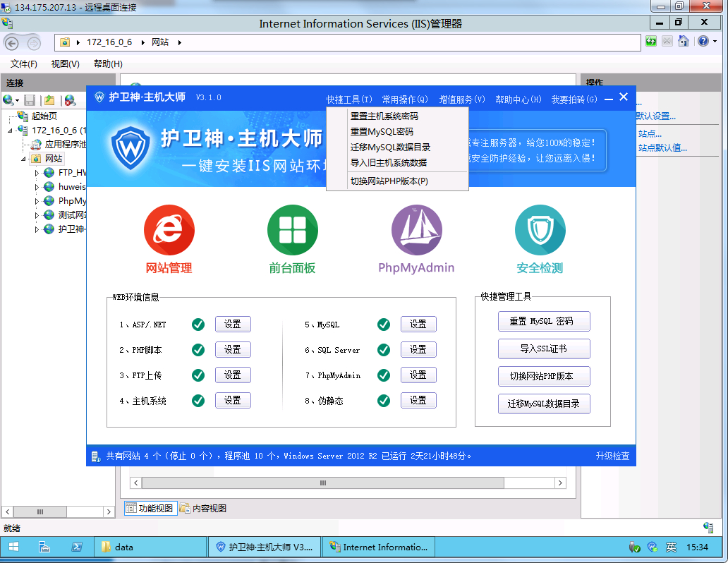Open PowerShell from taskbar
The image size is (728, 563).
pyautogui.click(x=77, y=547)
